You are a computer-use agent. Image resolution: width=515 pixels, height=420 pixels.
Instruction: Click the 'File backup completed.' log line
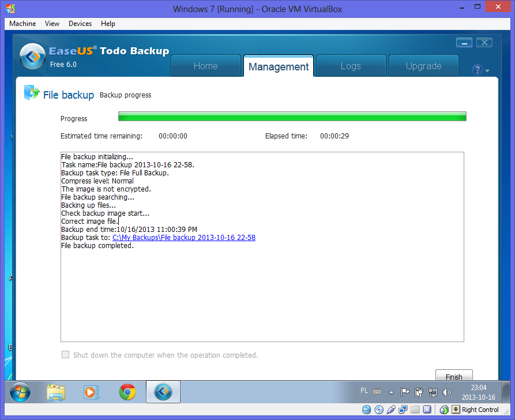[x=97, y=246]
